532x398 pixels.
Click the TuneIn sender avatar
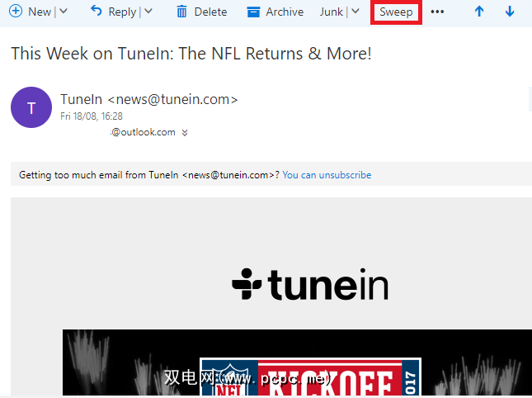pyautogui.click(x=31, y=107)
